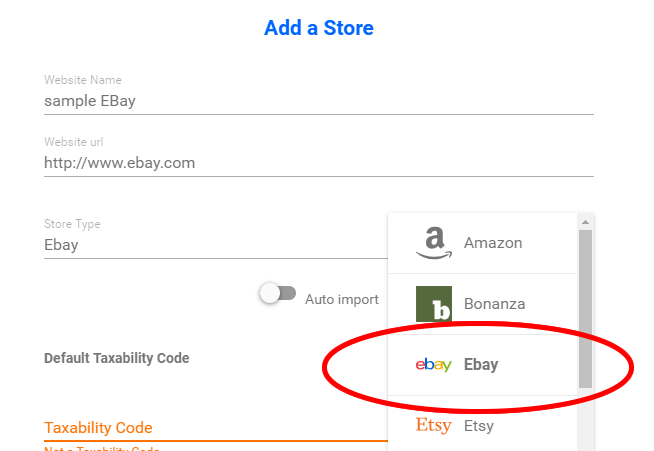Viewport: 654px width, 451px height.
Task: Click the dropdown list scrollbar thumb
Action: (x=585, y=309)
